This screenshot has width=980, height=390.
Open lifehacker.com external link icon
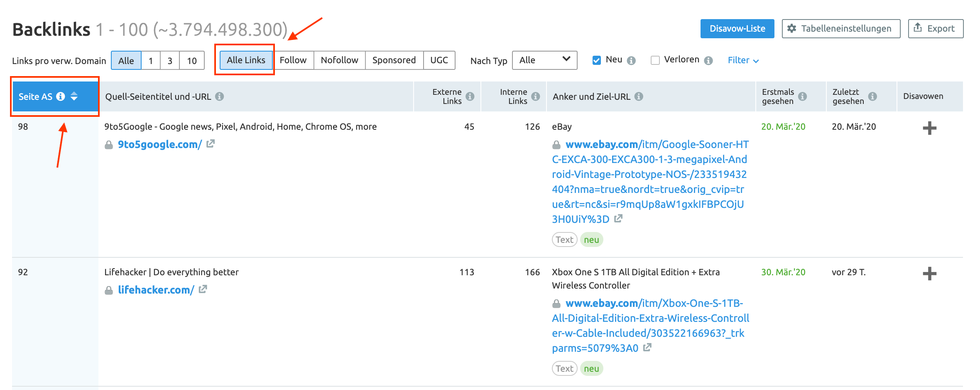203,289
